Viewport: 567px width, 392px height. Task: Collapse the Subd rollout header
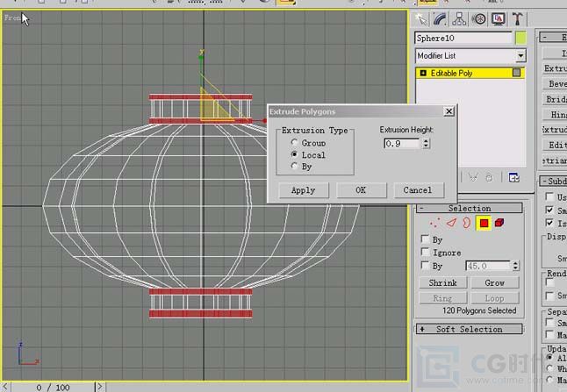553,181
